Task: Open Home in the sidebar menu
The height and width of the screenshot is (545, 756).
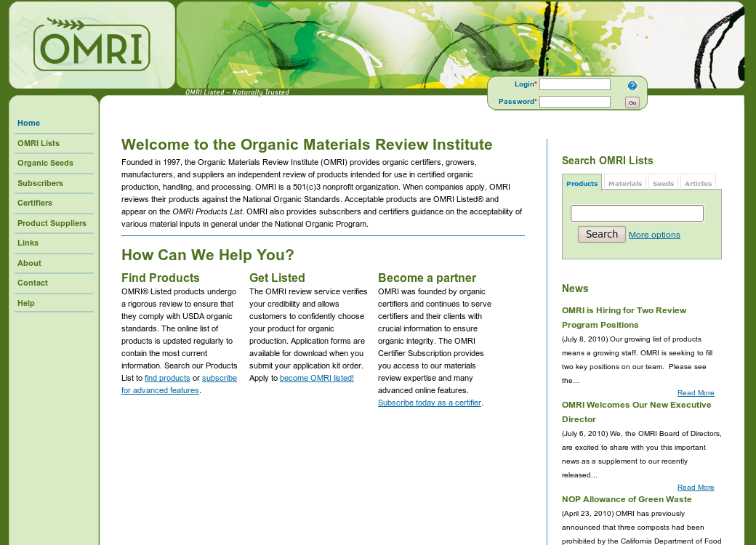Action: coord(28,123)
